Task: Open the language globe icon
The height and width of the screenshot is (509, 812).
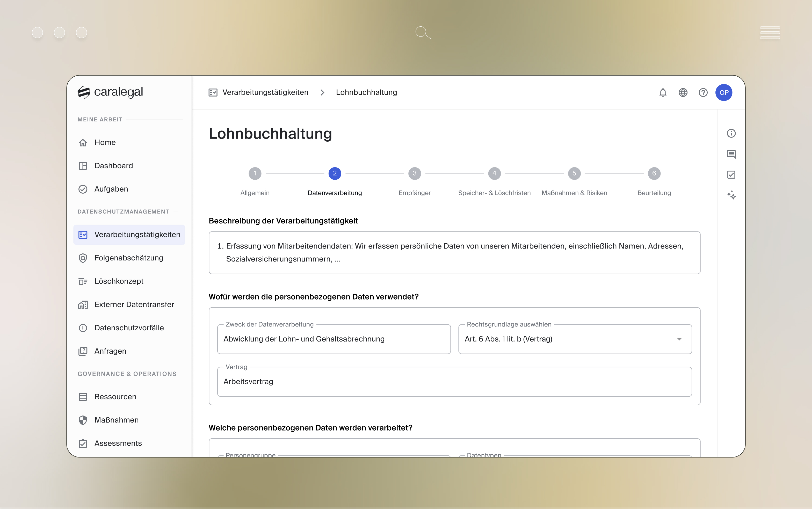Action: [683, 92]
